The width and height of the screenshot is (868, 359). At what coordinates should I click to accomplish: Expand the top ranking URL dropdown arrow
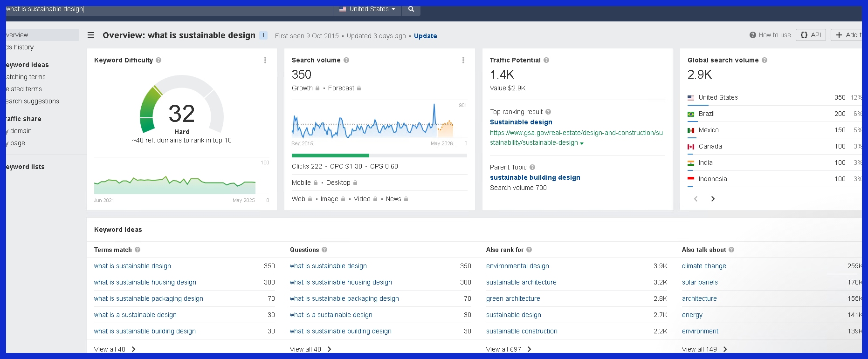click(582, 143)
